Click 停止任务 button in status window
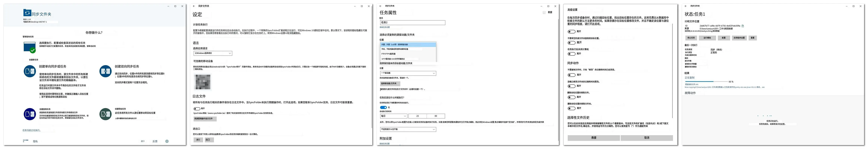This screenshot has width=868, height=149. click(691, 38)
